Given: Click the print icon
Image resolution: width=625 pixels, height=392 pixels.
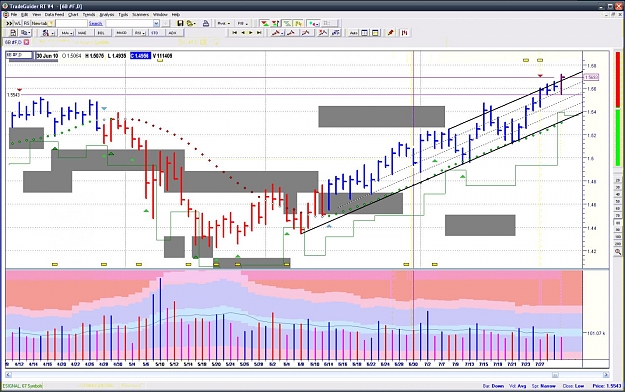Looking at the screenshot, I should coord(206,24).
